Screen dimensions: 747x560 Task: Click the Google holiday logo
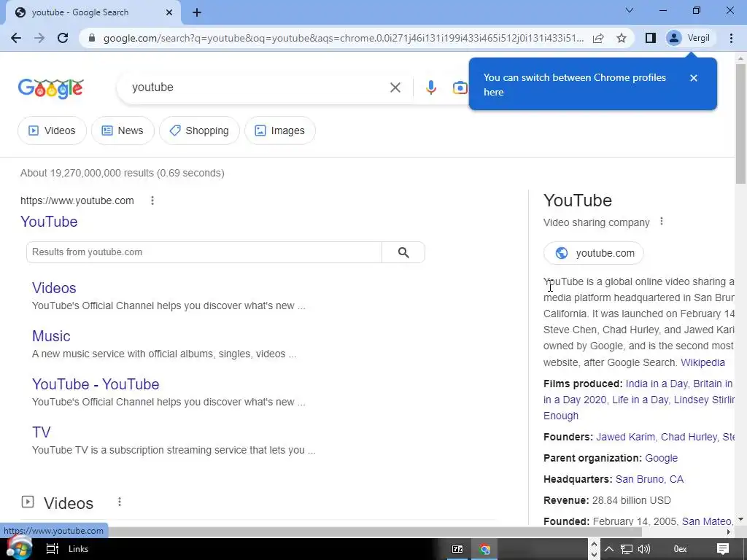[x=51, y=88]
